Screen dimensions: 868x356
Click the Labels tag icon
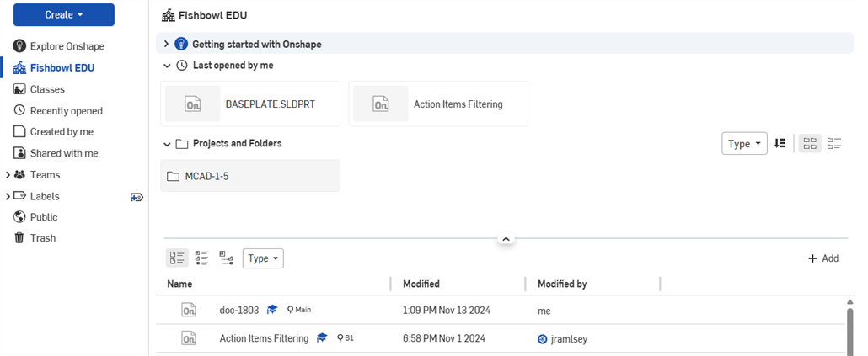[19, 196]
